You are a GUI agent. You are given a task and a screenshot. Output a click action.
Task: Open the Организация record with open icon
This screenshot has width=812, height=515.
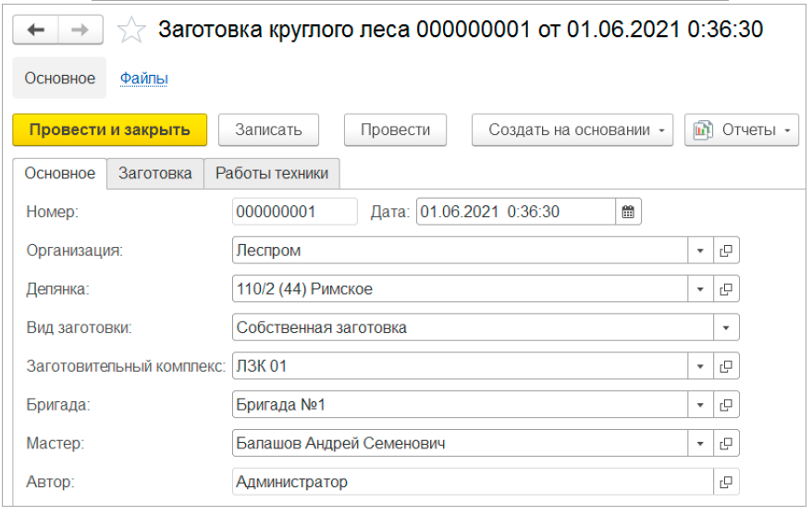(726, 251)
